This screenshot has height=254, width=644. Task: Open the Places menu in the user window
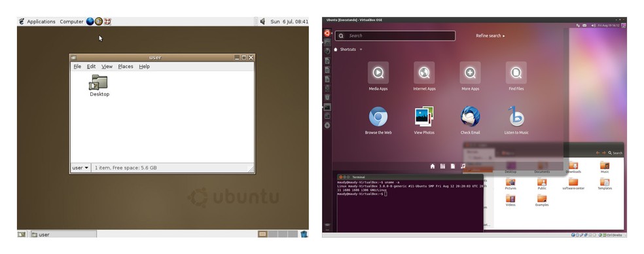(125, 66)
